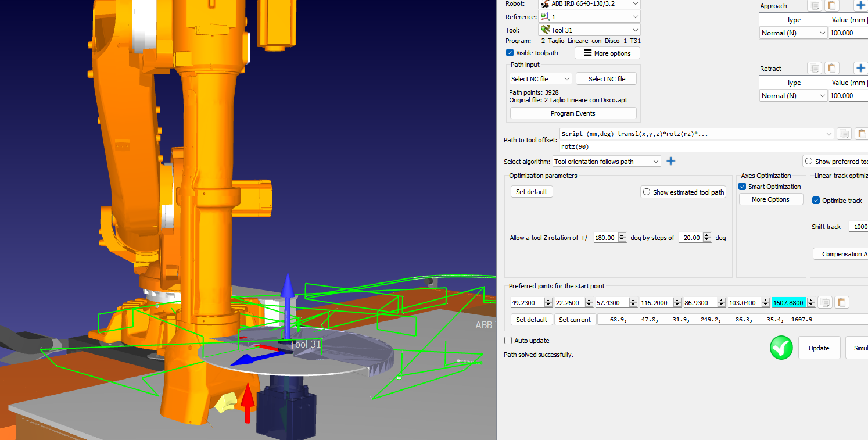Click the paste clipboard icon in Retract section
Screen dimensions: 868x440
tap(832, 69)
